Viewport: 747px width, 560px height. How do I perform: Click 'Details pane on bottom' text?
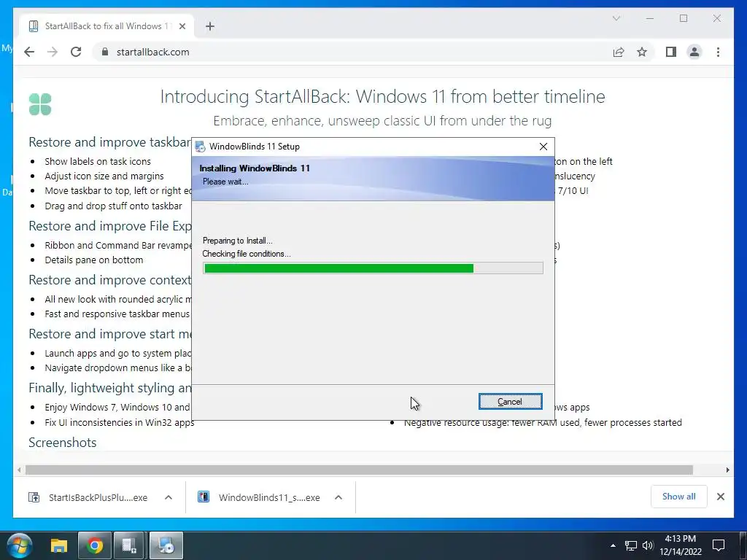94,260
